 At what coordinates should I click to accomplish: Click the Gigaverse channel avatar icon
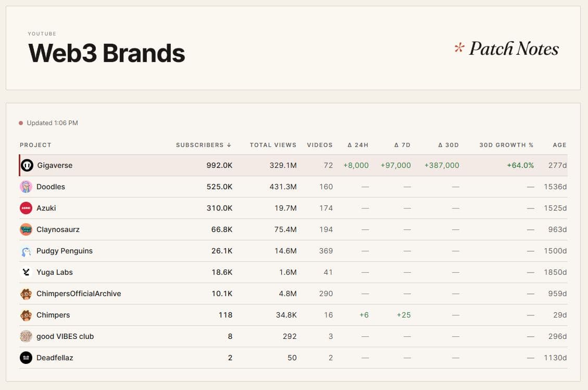pyautogui.click(x=27, y=165)
